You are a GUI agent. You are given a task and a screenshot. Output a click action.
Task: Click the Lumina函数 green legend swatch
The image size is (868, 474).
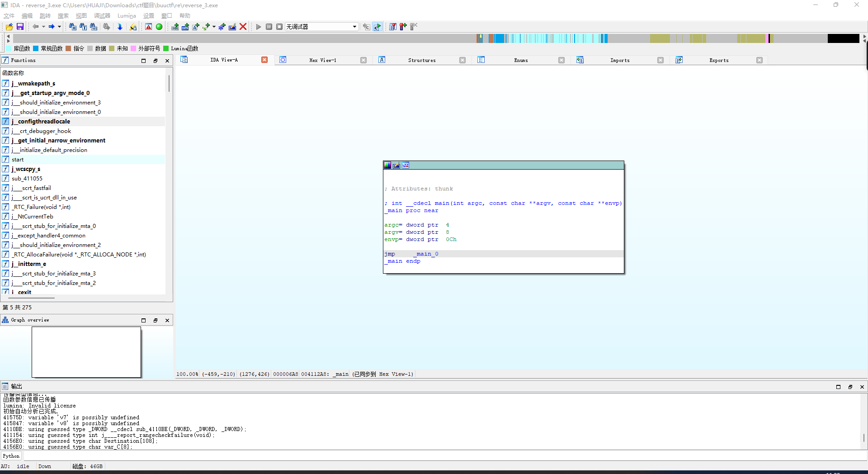click(166, 48)
